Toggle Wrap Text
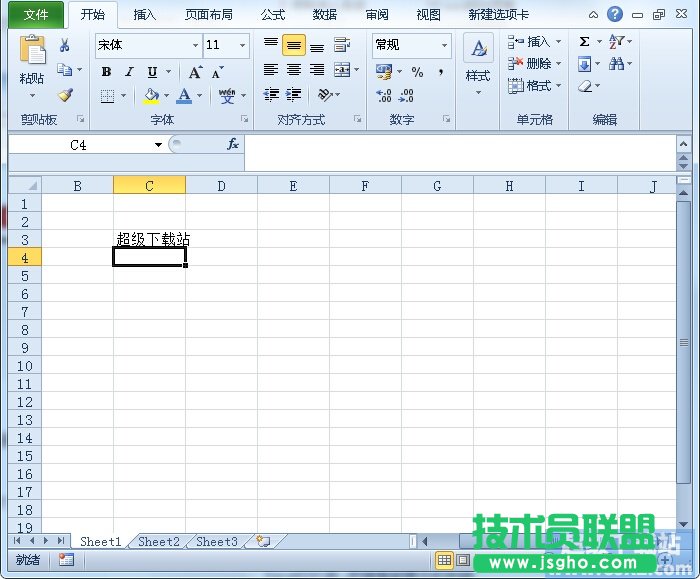Image resolution: width=700 pixels, height=579 pixels. click(x=342, y=45)
